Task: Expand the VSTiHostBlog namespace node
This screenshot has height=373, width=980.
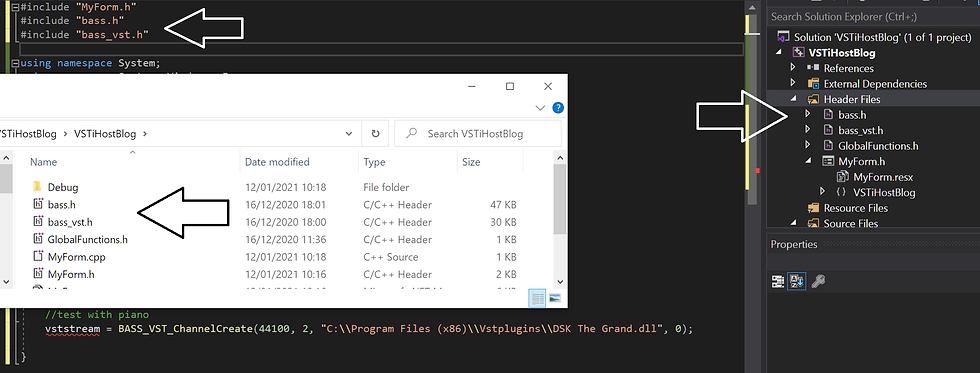Action: tap(823, 192)
